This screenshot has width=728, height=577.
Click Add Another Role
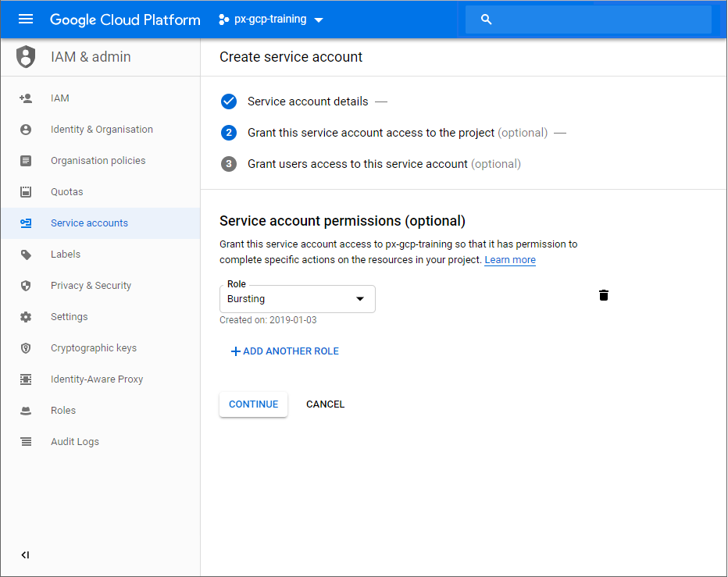284,351
